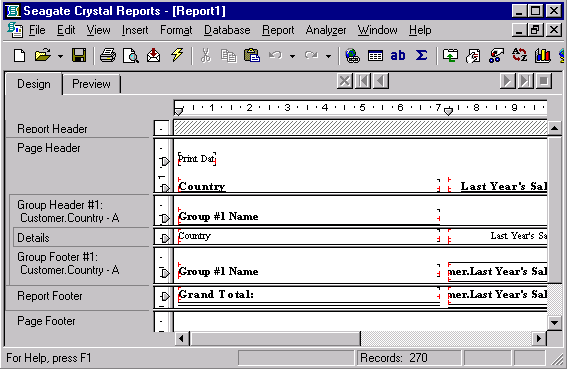
Task: Click the Insert Fields icon
Action: click(x=375, y=56)
